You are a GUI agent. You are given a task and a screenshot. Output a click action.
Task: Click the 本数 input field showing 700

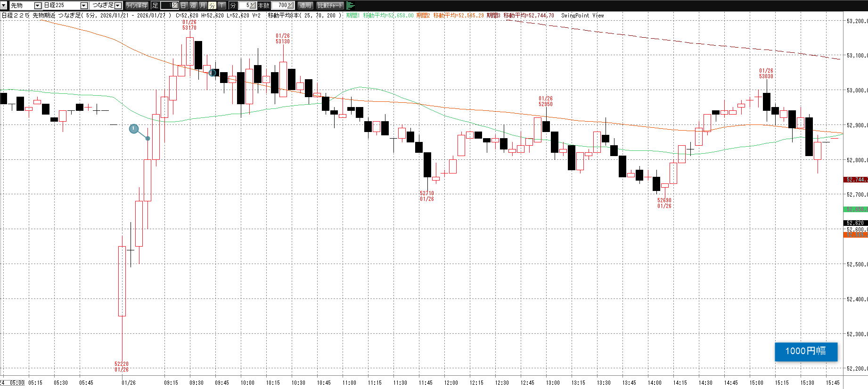(280, 5)
